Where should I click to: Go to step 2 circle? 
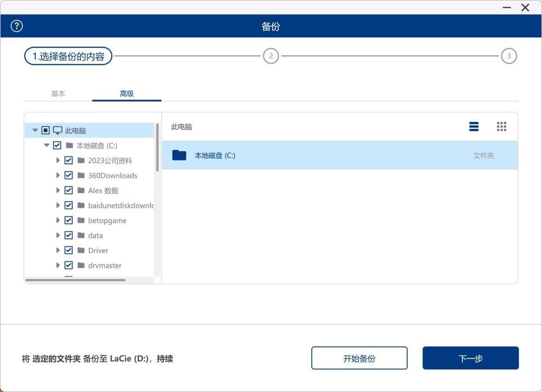pos(270,56)
